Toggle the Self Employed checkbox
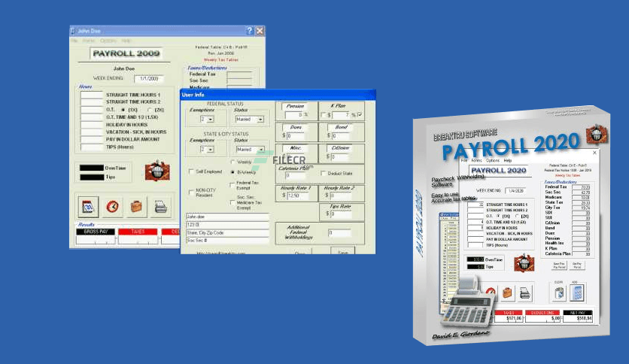Screen dimensions: 629x364 [191, 171]
